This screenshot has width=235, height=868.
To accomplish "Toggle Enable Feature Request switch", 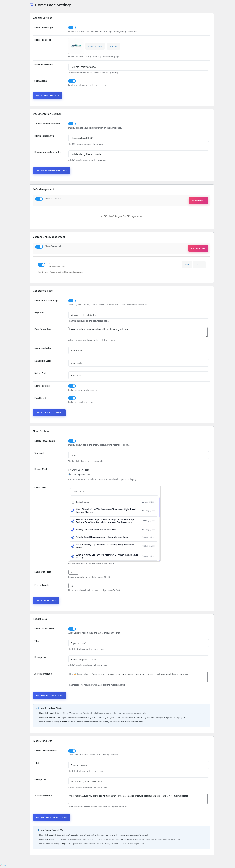I will point(72,751).
